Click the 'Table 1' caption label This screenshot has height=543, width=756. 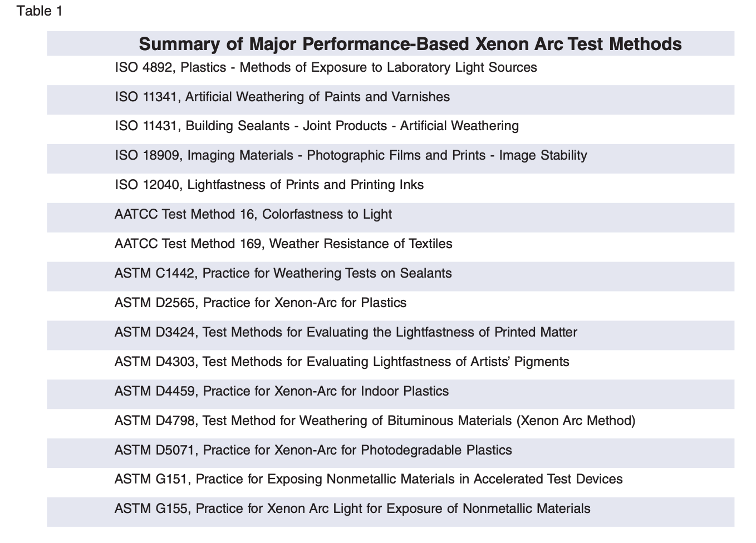pos(40,11)
